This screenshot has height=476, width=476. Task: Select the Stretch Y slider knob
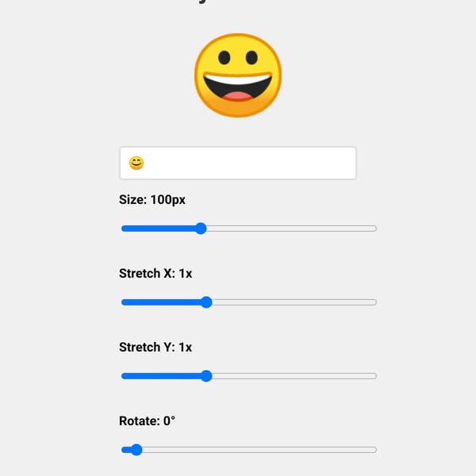click(x=206, y=376)
